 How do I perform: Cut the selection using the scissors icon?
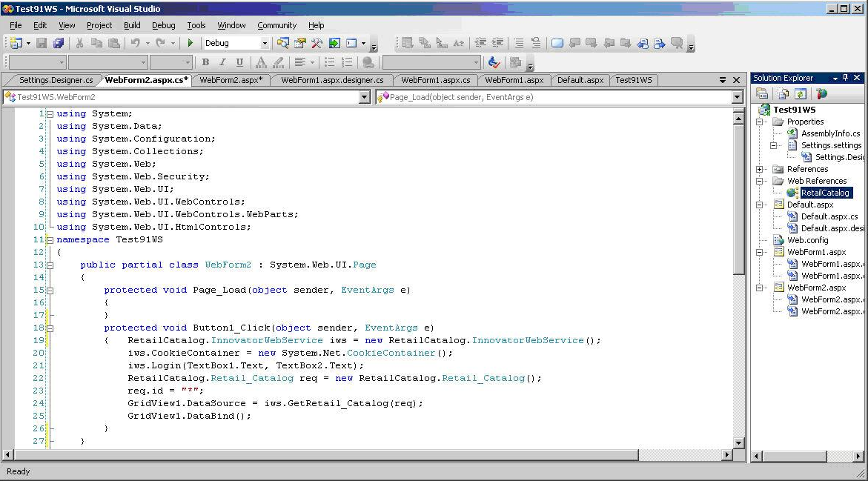[80, 43]
